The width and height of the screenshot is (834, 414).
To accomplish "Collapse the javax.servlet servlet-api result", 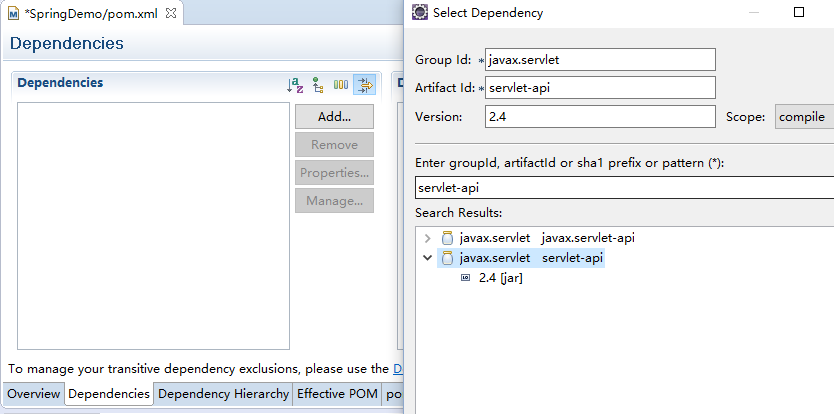I will point(427,258).
